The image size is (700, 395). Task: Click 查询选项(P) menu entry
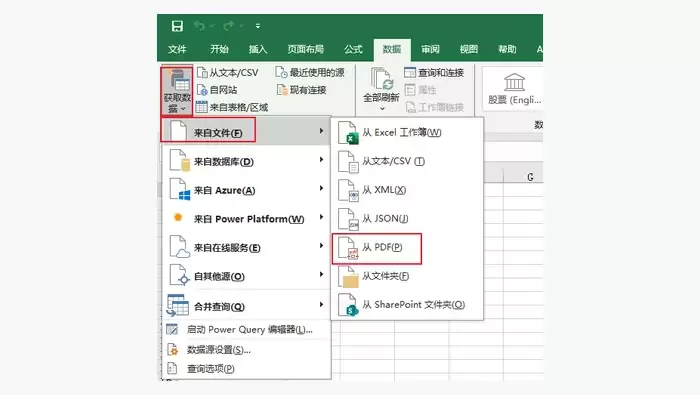(x=246, y=369)
